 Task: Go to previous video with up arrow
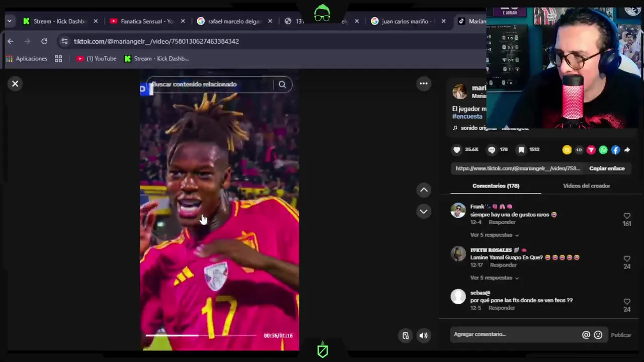424,190
